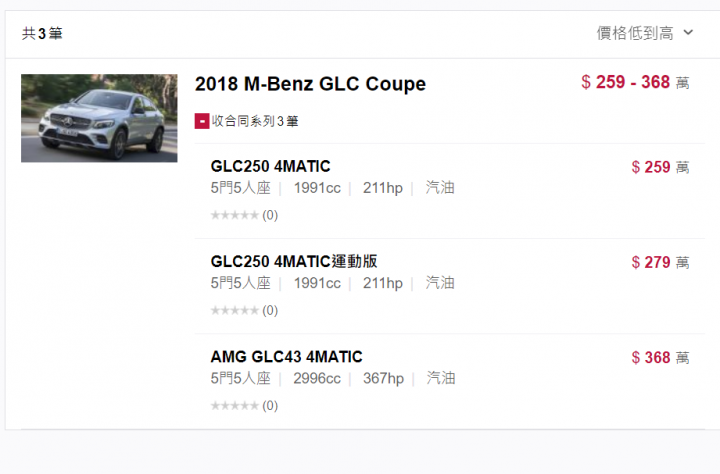
Task: Open the silver GLC Coupe car thumbnail
Action: click(99, 118)
